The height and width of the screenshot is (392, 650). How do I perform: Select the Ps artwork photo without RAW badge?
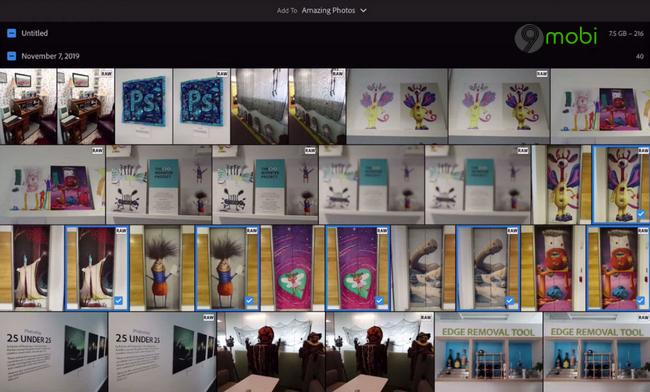pyautogui.click(x=143, y=106)
